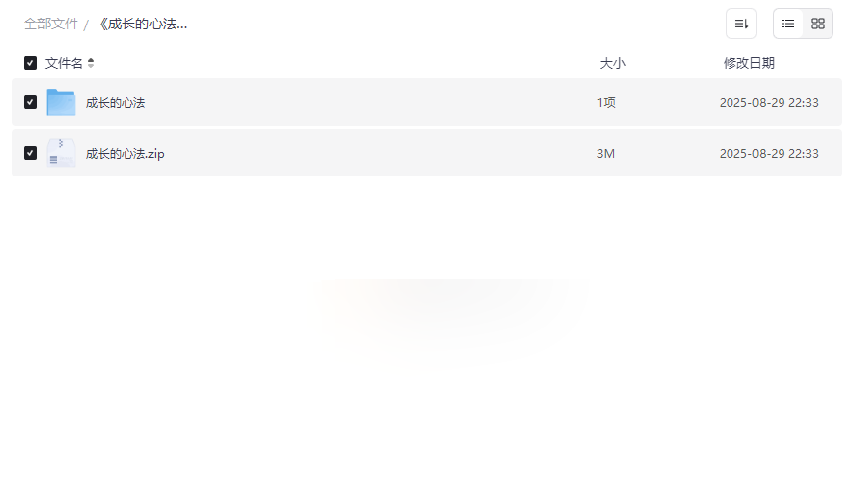Switch to list view layout

788,24
